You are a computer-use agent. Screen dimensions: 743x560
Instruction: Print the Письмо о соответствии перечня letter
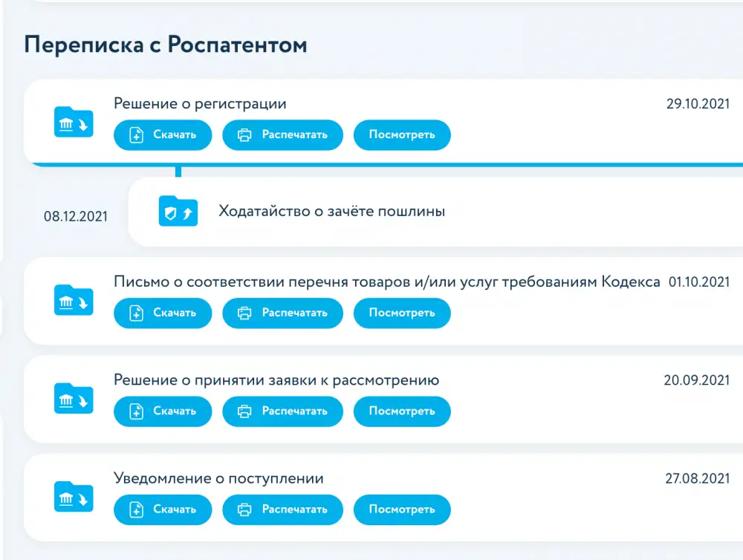click(282, 313)
